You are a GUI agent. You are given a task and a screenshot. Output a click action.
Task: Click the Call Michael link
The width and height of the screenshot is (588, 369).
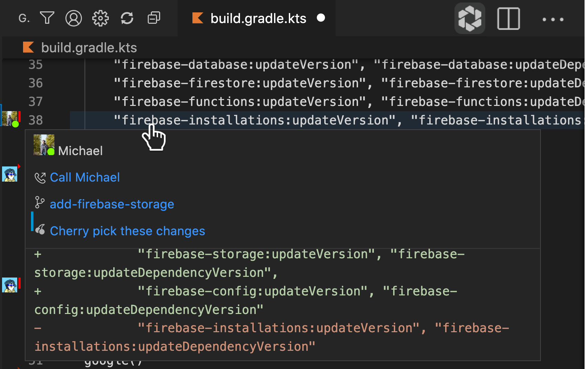tap(85, 177)
